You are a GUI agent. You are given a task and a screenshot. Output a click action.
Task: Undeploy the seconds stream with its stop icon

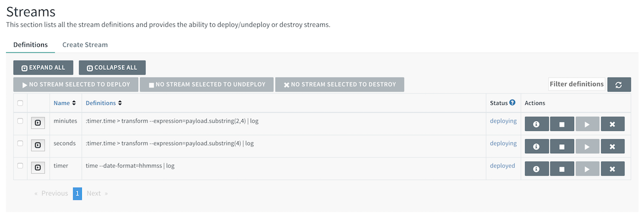click(562, 146)
